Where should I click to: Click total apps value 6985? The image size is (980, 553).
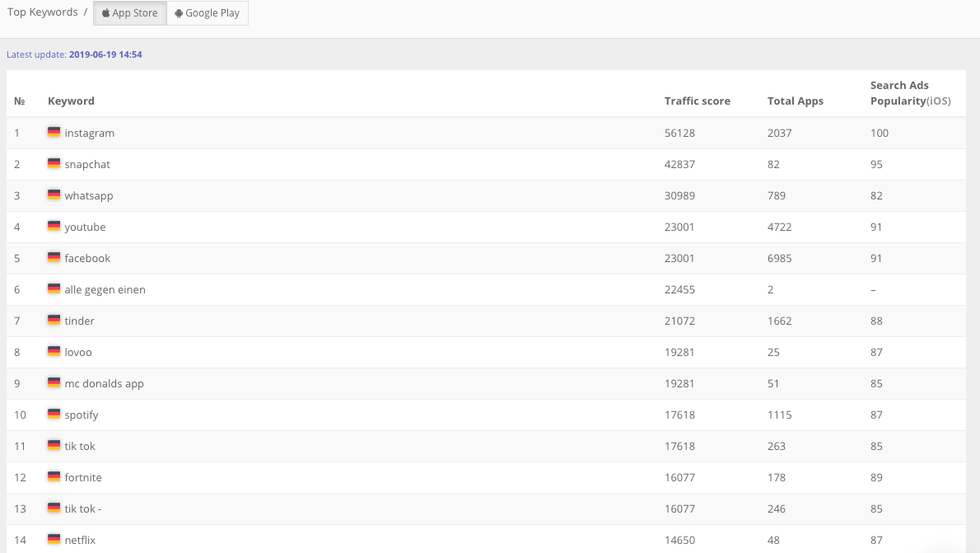click(779, 258)
